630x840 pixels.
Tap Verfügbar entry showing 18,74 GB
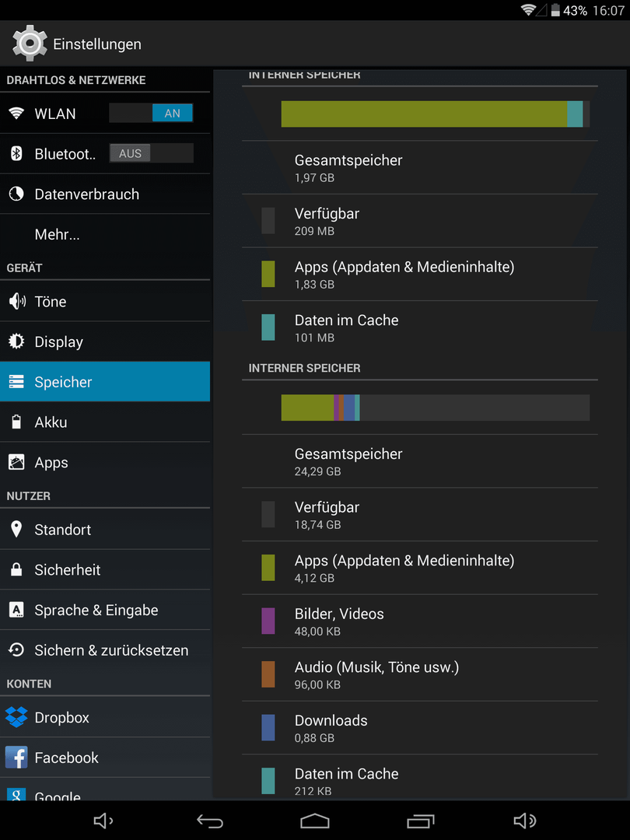point(419,514)
